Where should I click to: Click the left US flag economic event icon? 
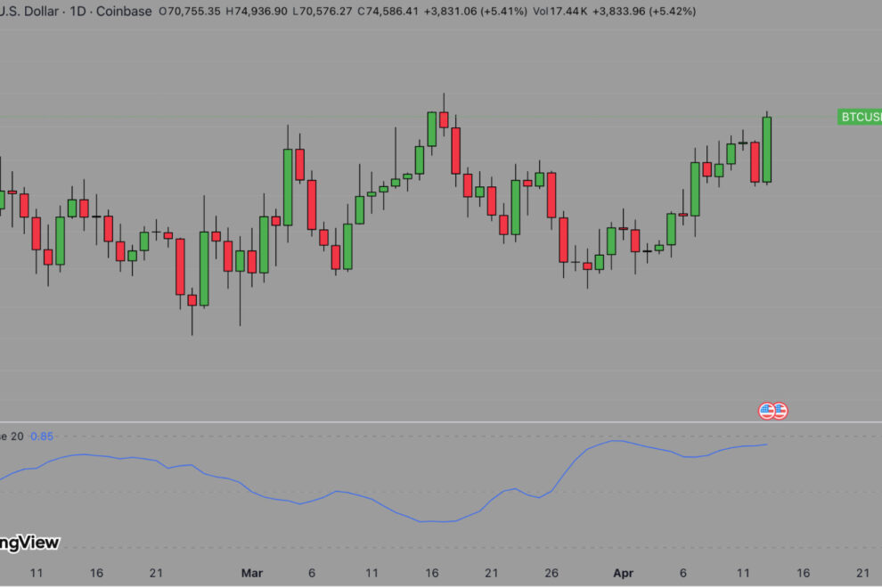pos(765,411)
